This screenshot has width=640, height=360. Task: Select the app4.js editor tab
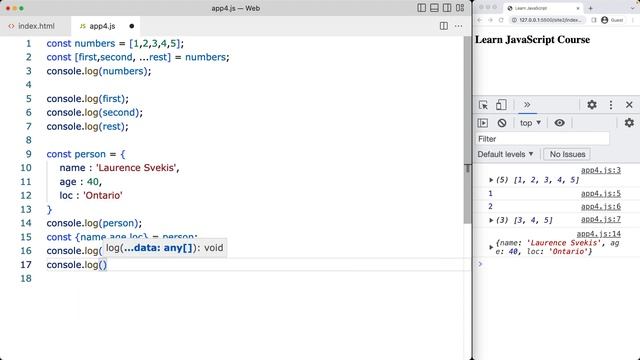tap(102, 26)
